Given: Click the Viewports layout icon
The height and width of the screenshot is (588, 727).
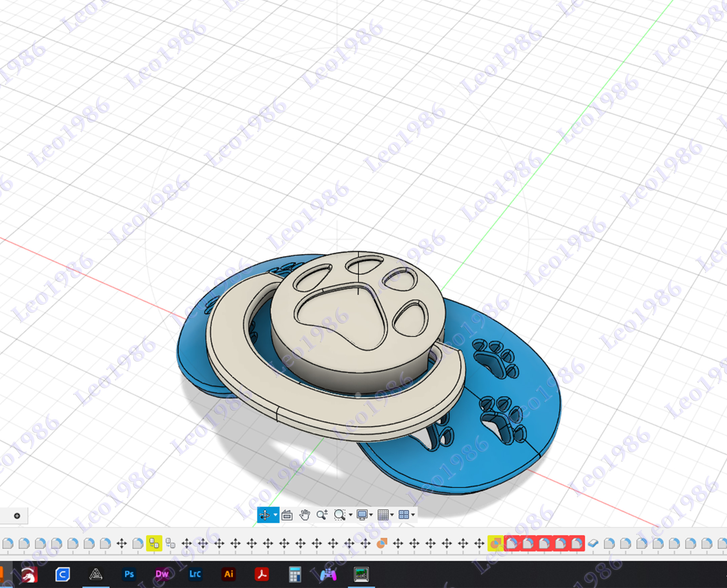Looking at the screenshot, I should click(x=404, y=515).
